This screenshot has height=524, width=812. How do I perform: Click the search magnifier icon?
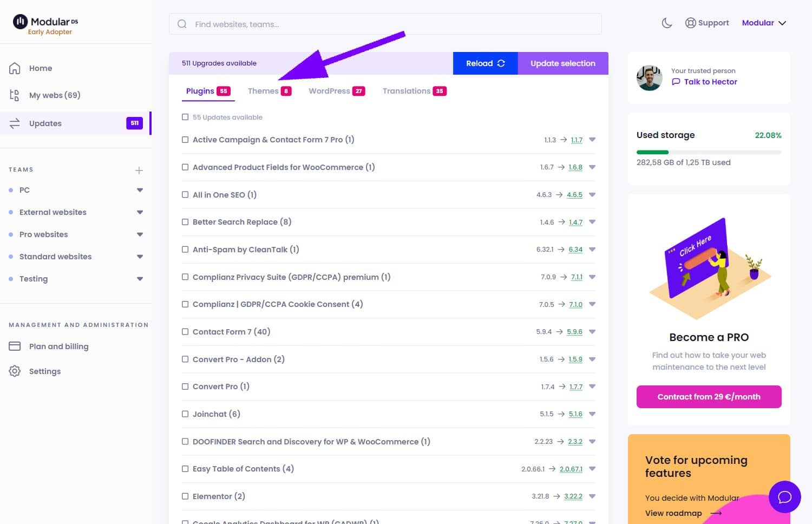[182, 24]
